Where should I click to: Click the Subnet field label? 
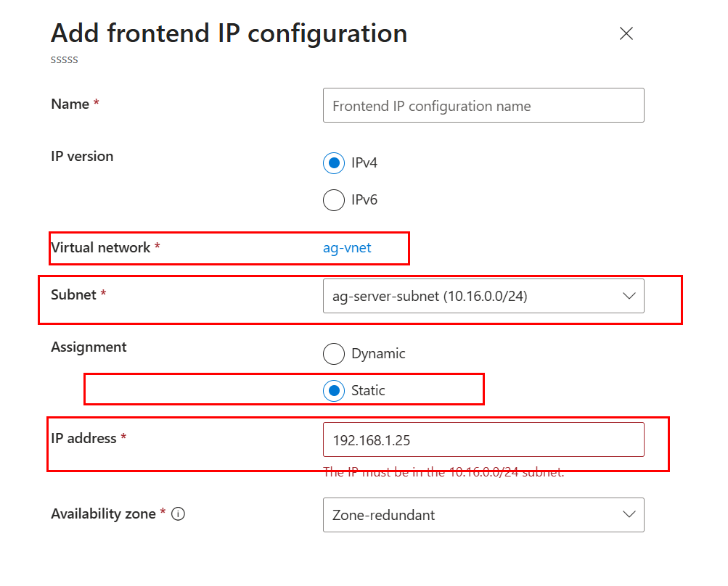73,294
